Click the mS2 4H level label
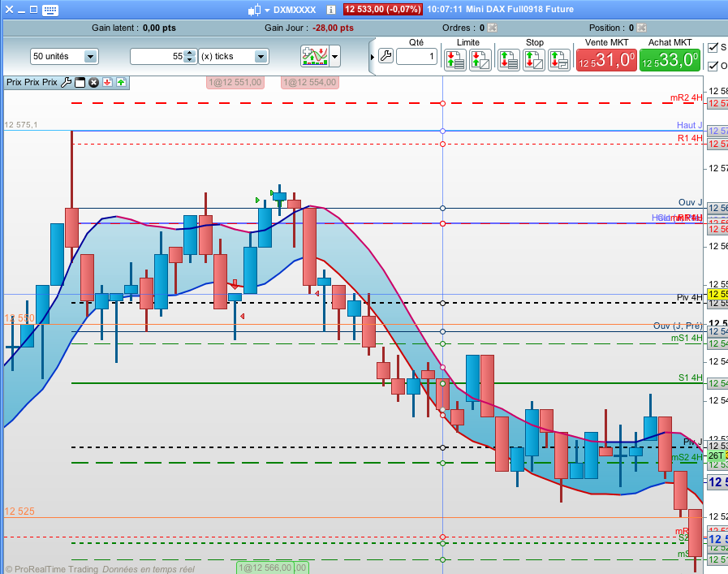The image size is (728, 574). pos(687,457)
